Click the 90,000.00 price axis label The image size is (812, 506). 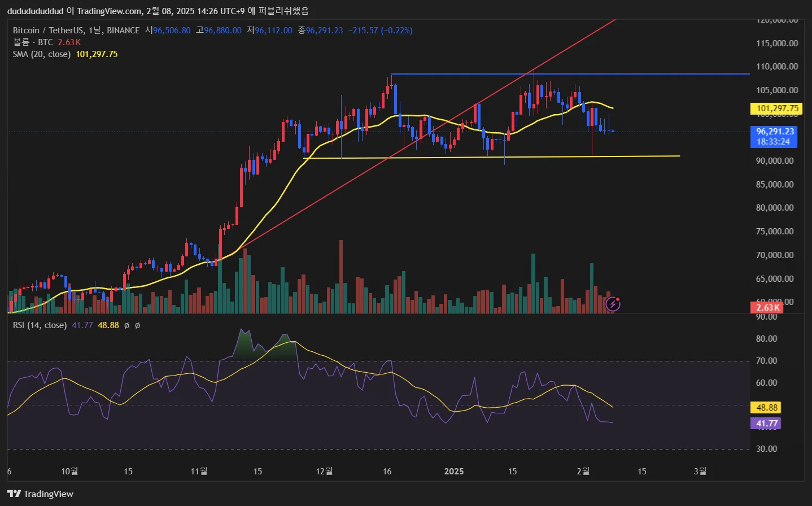(x=775, y=161)
